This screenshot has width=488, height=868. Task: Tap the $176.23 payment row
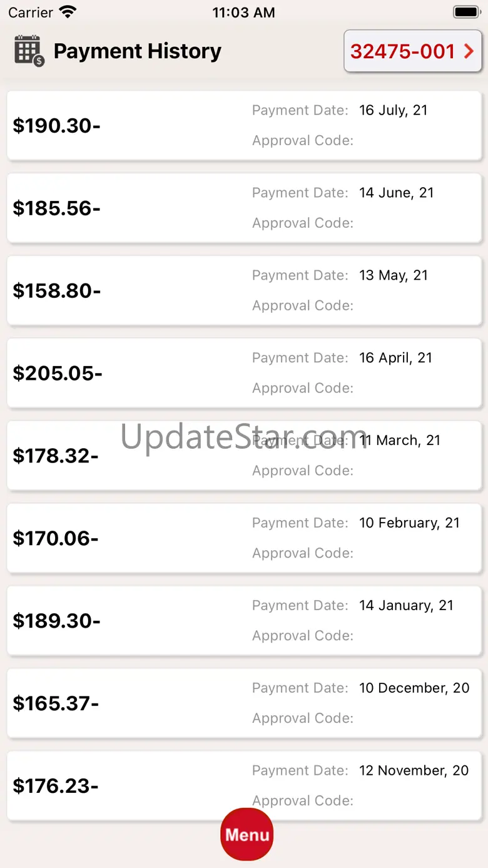click(x=244, y=786)
